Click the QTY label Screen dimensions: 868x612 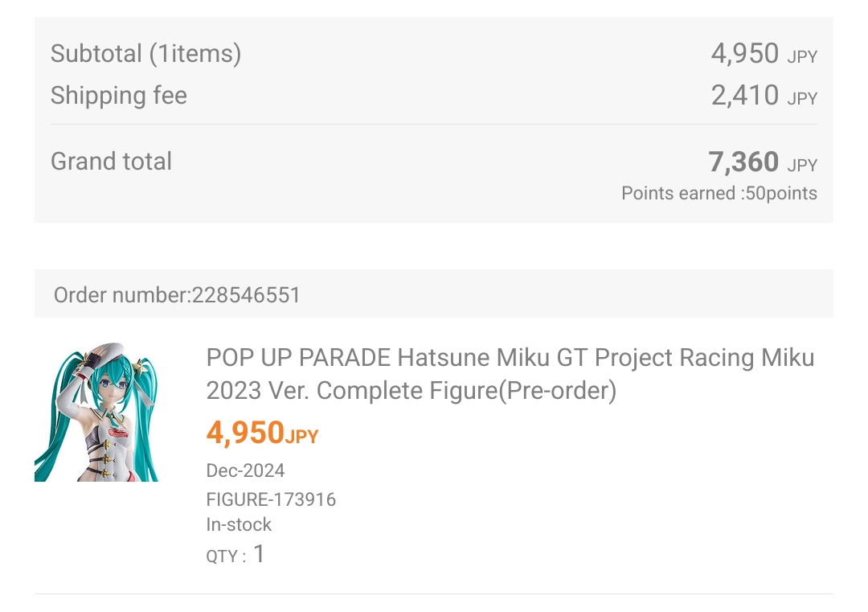(x=226, y=556)
